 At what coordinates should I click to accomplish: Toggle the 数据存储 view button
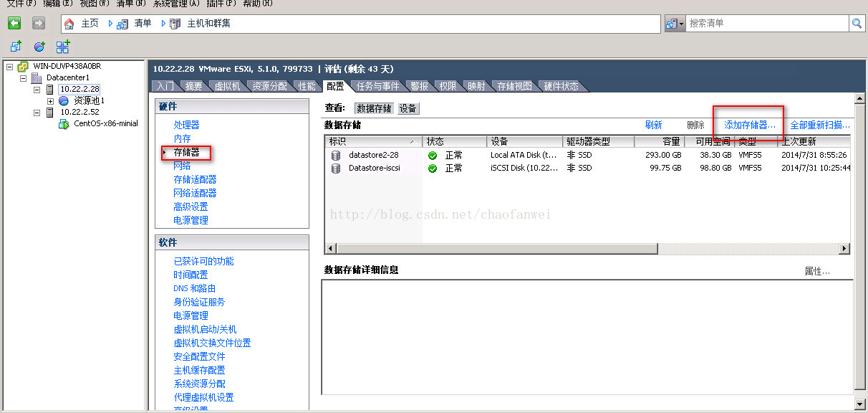(x=375, y=108)
